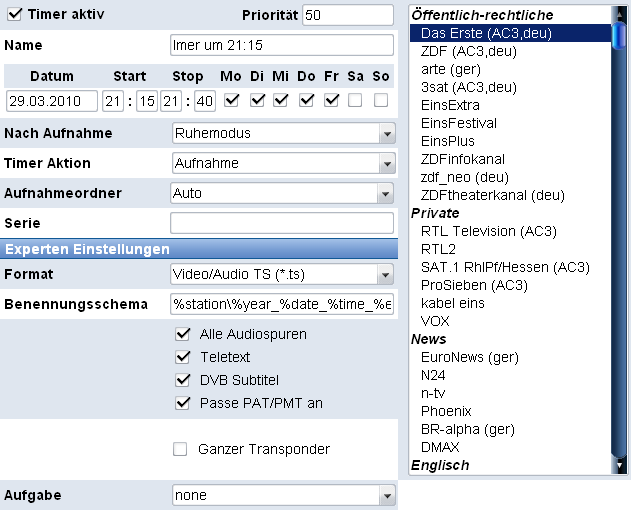Image resolution: width=631 pixels, height=510 pixels.
Task: Open the Format dropdown arrow
Action: 386,275
